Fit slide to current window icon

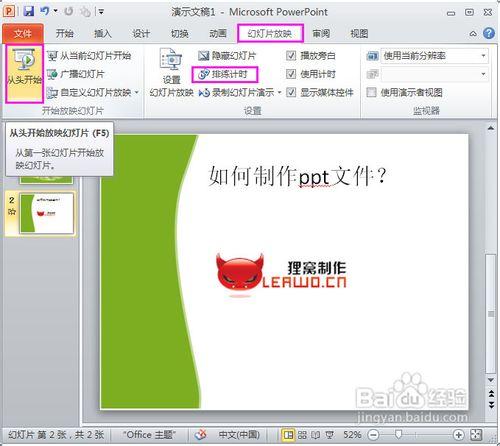point(476,435)
